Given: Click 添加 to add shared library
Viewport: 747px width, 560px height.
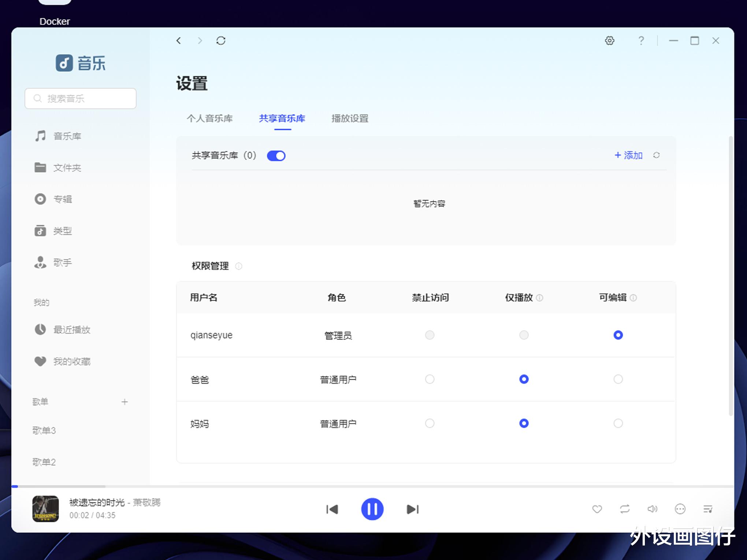Looking at the screenshot, I should 628,155.
